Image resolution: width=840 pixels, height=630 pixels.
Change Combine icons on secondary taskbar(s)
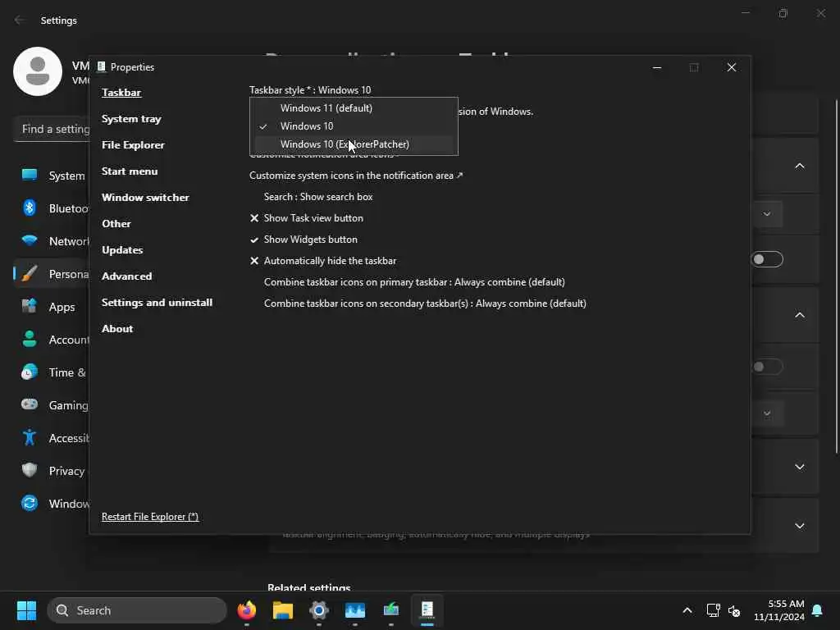tap(425, 304)
